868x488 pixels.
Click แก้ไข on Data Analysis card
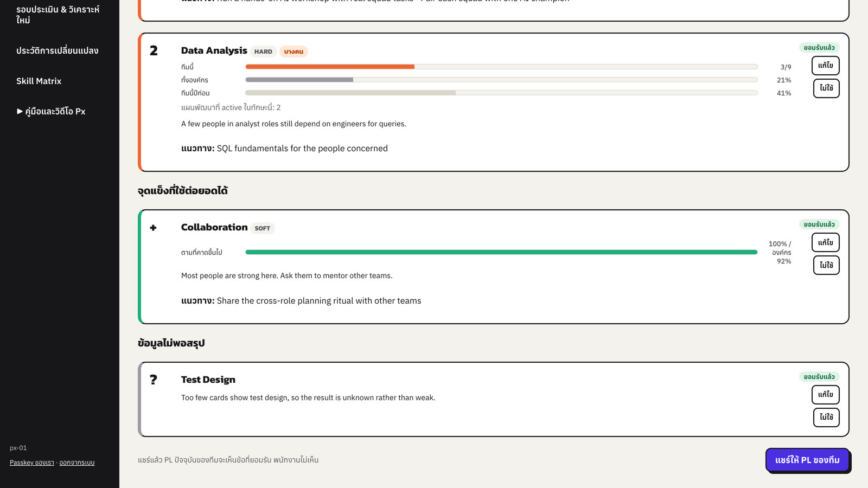point(826,66)
